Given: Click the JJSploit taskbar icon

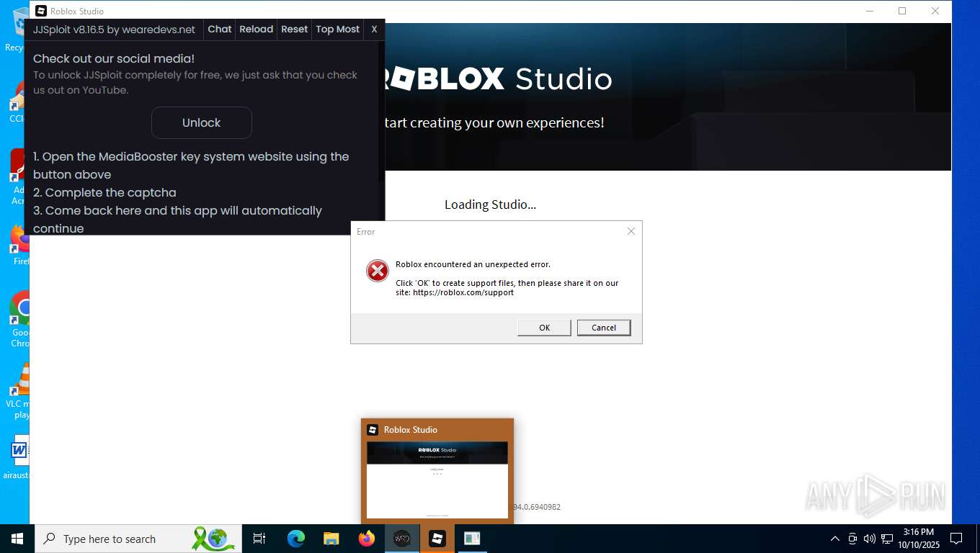Looking at the screenshot, I should (402, 539).
